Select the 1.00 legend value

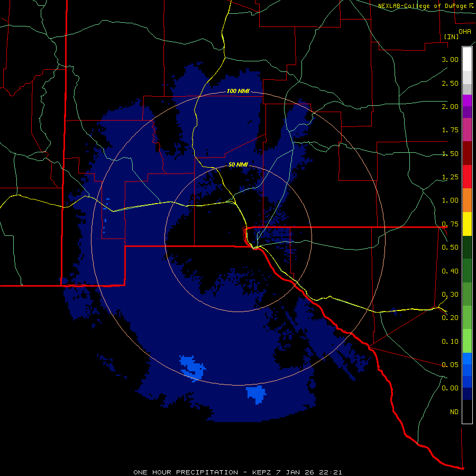(450, 200)
